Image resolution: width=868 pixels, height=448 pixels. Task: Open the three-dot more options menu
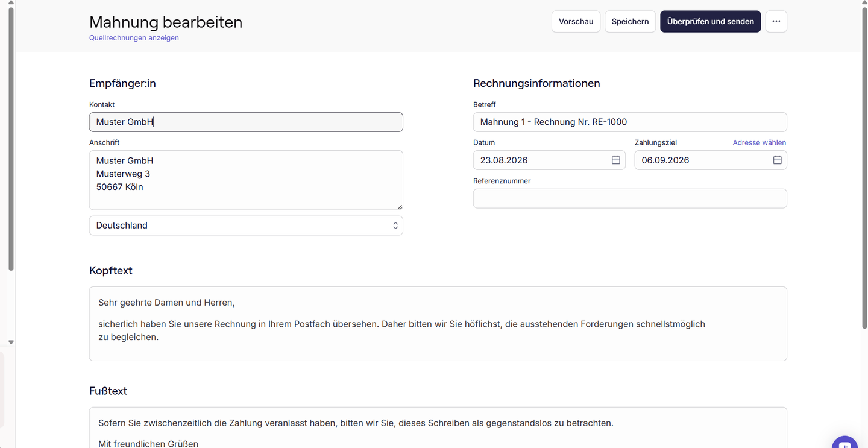coord(776,21)
